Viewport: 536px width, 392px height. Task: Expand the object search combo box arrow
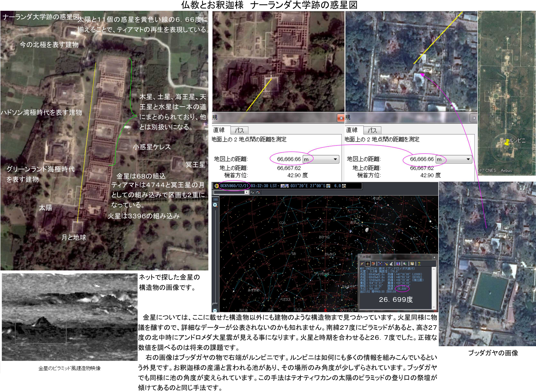coord(247,192)
